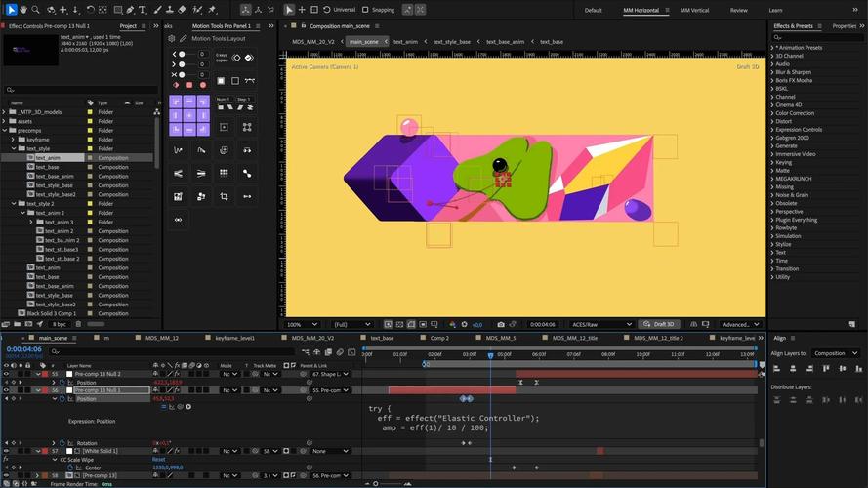The width and height of the screenshot is (868, 488).
Task: Select the Clone Stamp tool
Action: coord(169,10)
